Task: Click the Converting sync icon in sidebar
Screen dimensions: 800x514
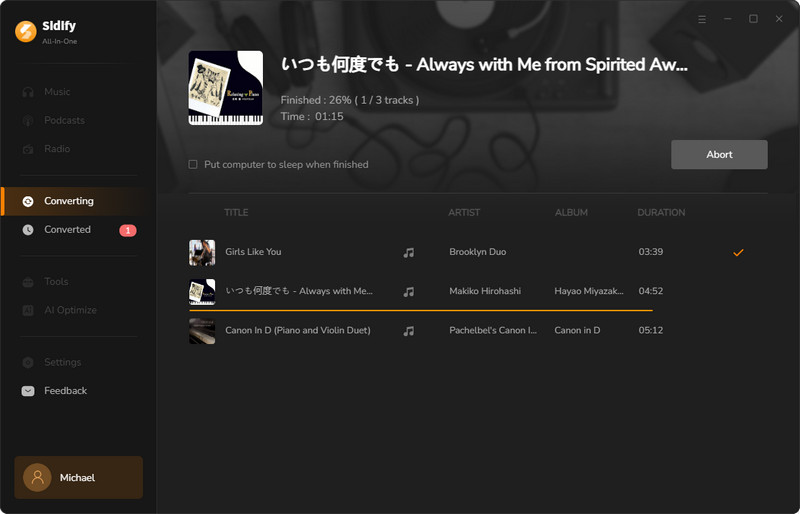Action: (28, 201)
